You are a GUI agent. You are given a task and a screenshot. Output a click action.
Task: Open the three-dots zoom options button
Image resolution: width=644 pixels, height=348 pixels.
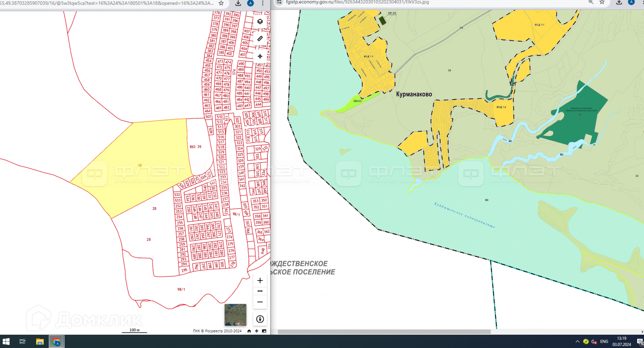tap(260, 291)
